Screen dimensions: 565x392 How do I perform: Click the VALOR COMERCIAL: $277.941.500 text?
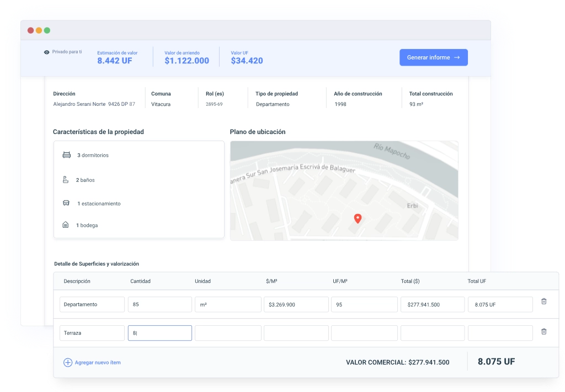397,362
